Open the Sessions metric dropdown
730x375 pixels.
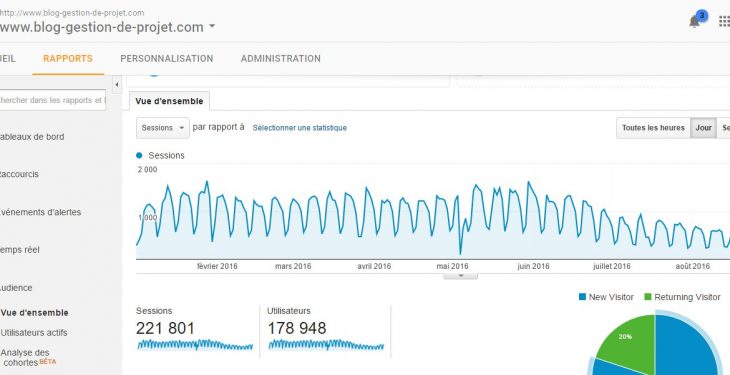click(x=163, y=128)
